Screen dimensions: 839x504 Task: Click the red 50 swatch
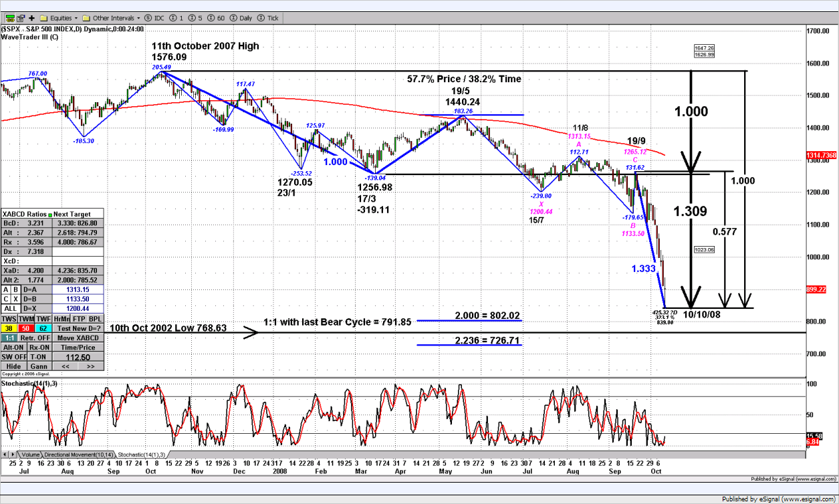click(x=26, y=328)
